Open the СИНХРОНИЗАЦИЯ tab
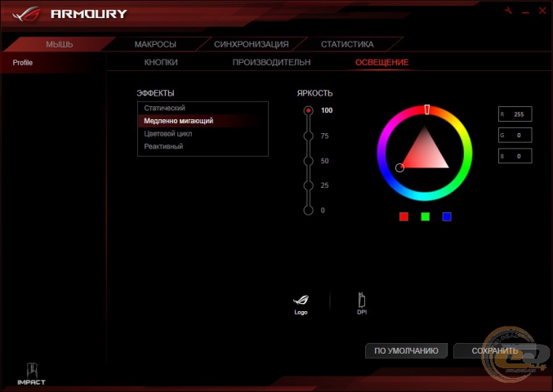 [251, 44]
